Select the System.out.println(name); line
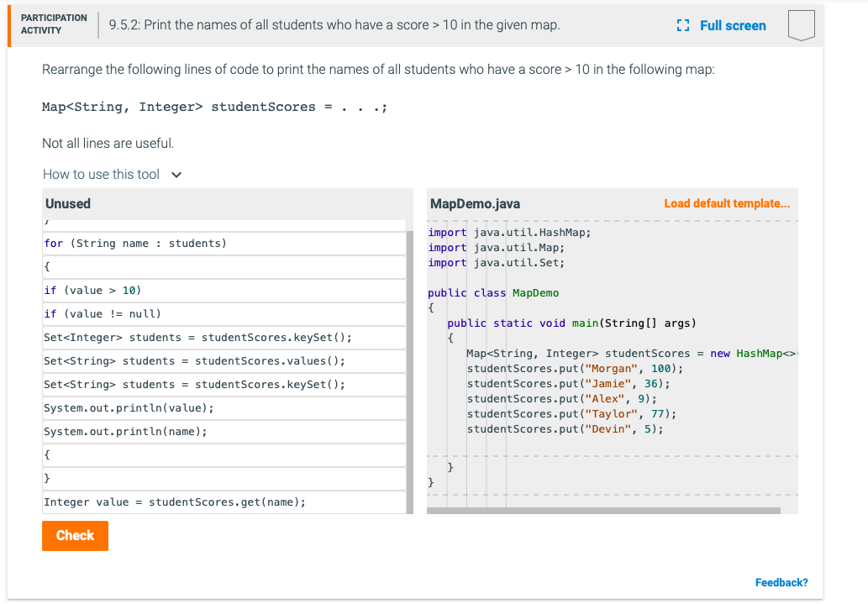This screenshot has height=604, width=868. pos(125,432)
